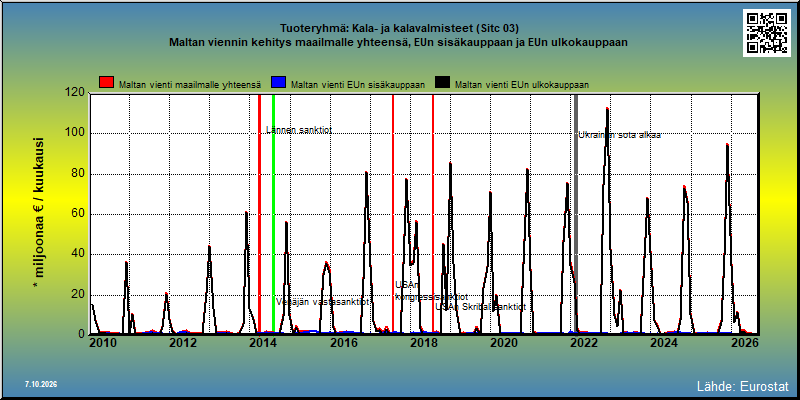This screenshot has width=800, height=400.
Task: Click the y-axis label 'miljoonaa € / kuukausi'
Action: (40, 212)
